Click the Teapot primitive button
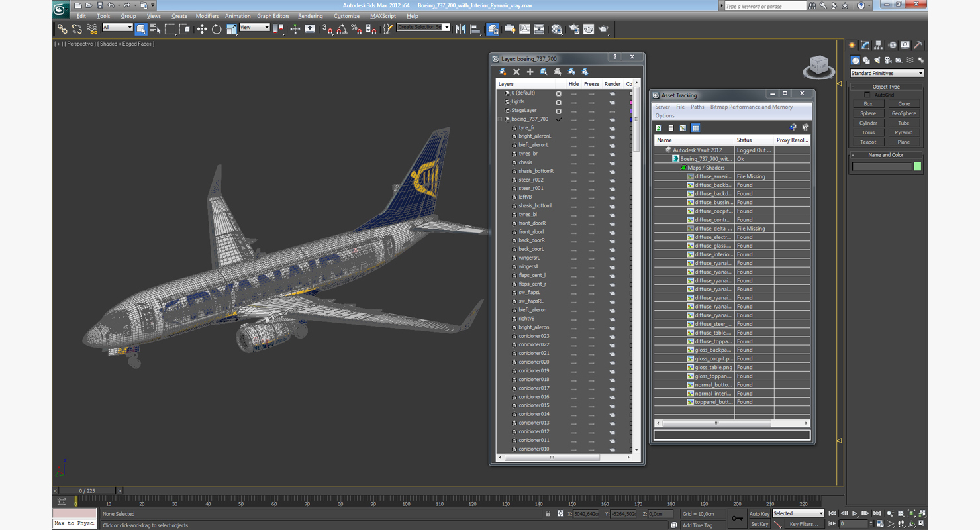The image size is (980, 530). click(868, 142)
